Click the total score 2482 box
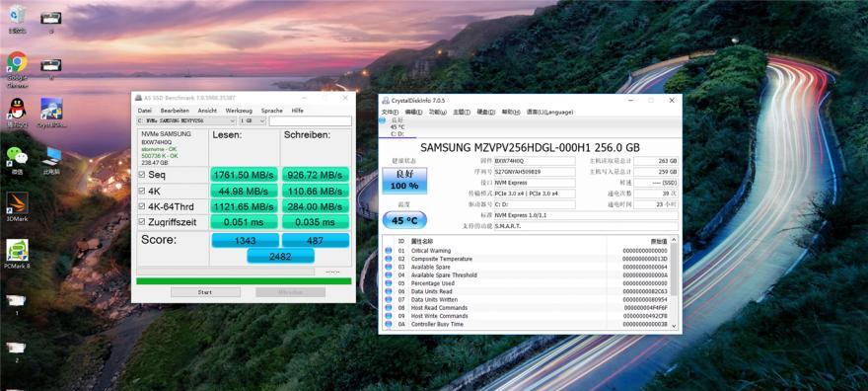This screenshot has height=391, width=868. point(281,256)
